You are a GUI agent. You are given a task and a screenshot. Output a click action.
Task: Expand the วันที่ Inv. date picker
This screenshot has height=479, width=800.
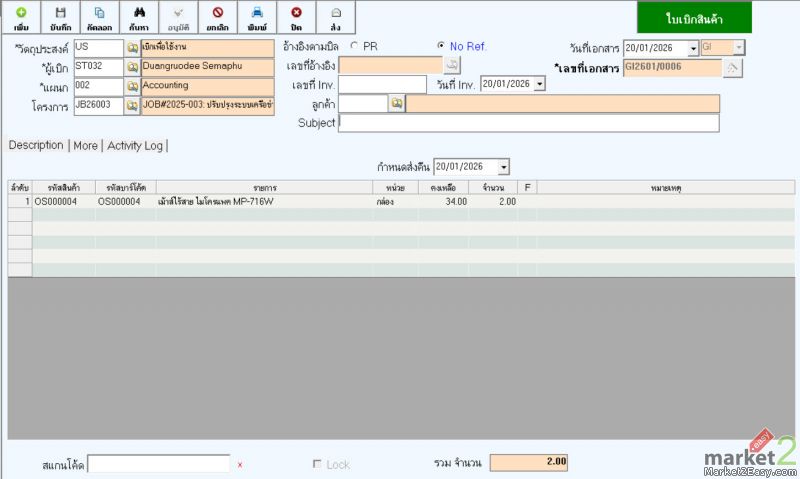tap(540, 85)
